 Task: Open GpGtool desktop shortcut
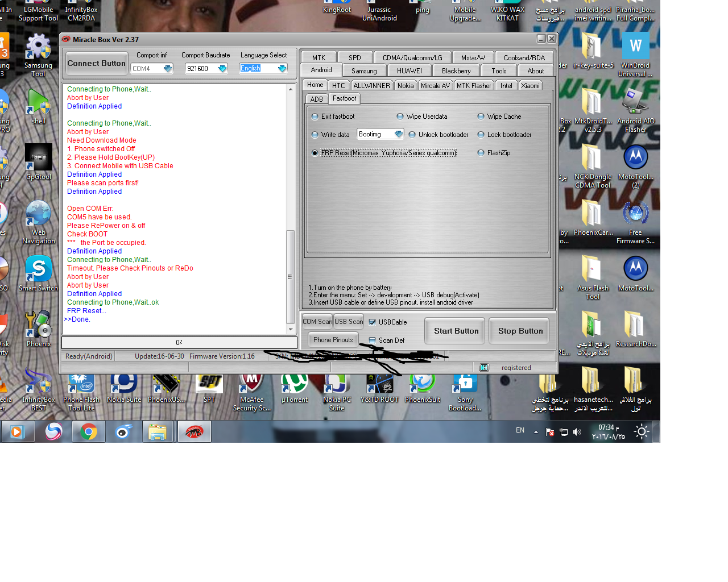click(39, 162)
